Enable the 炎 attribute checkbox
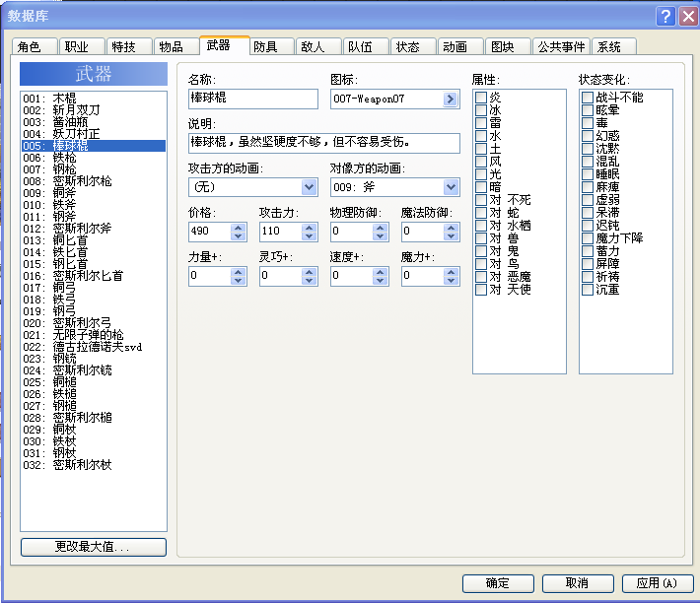Screen dimensions: 700x603 tap(481, 98)
